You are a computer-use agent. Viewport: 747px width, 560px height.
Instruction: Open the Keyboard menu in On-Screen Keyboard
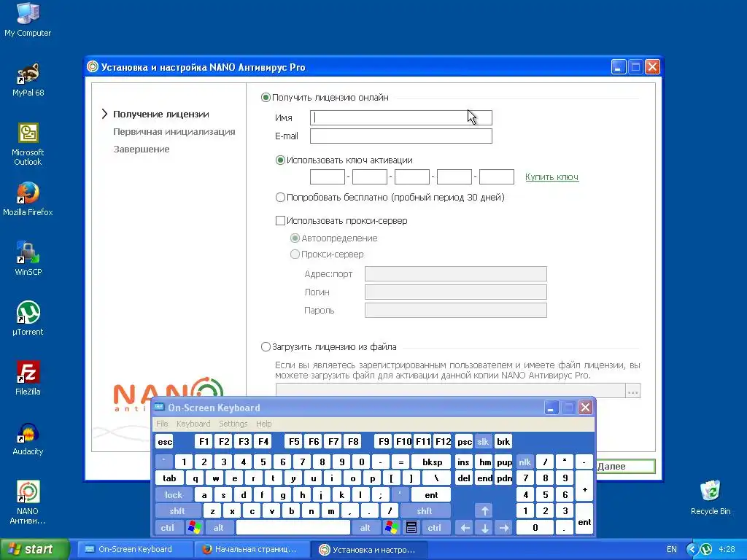click(193, 424)
